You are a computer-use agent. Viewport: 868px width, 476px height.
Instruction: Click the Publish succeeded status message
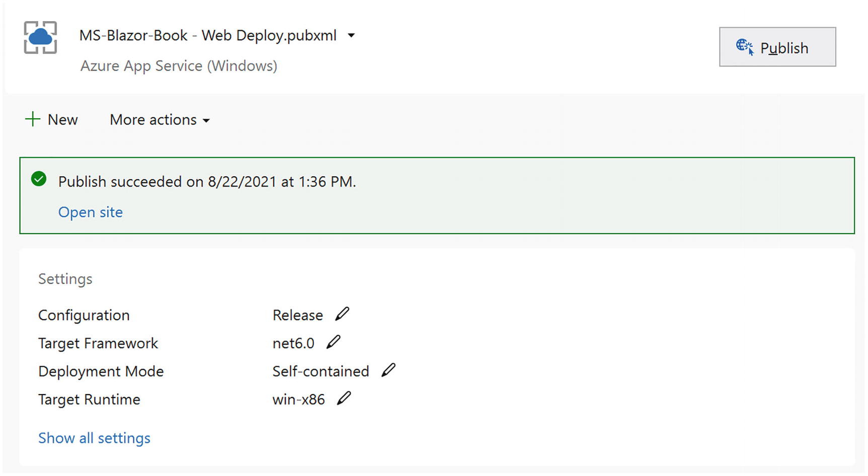click(207, 182)
